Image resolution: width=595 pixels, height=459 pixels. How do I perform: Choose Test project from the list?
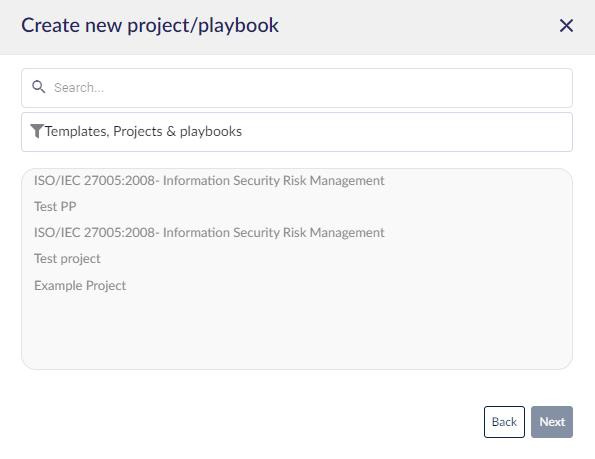(67, 259)
